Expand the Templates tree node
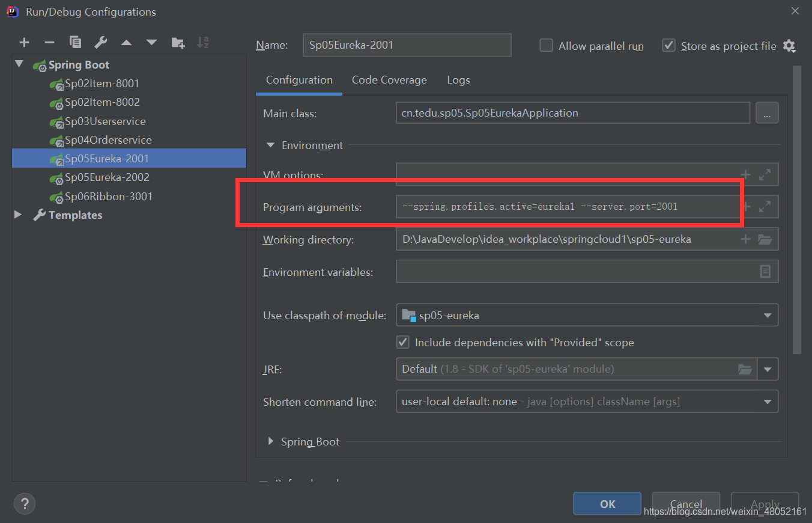This screenshot has width=812, height=523. (x=18, y=215)
